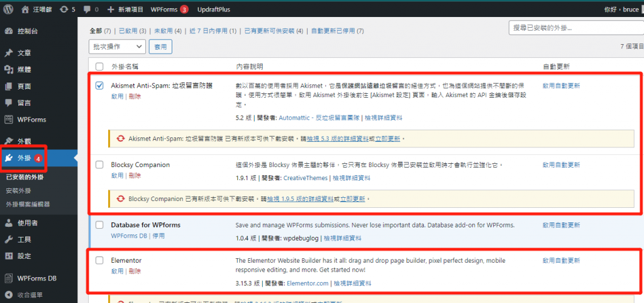Check the Blocksy Companion checkbox
644x303 pixels.
point(99,165)
